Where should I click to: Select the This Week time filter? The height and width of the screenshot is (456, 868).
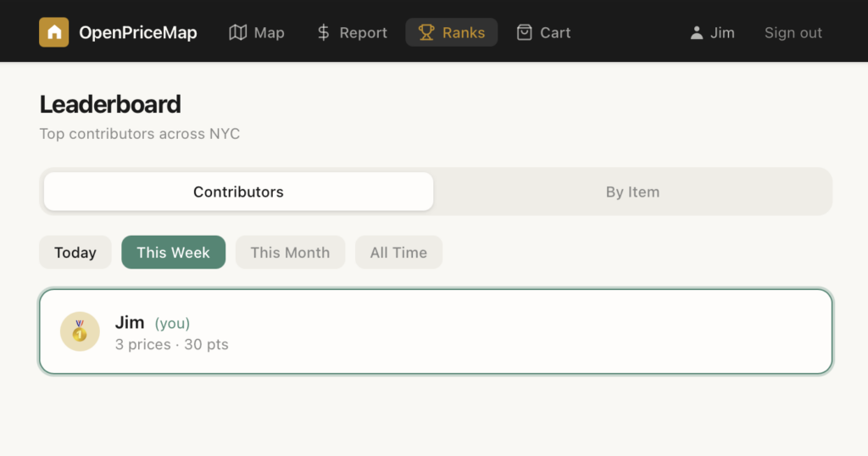tap(173, 253)
